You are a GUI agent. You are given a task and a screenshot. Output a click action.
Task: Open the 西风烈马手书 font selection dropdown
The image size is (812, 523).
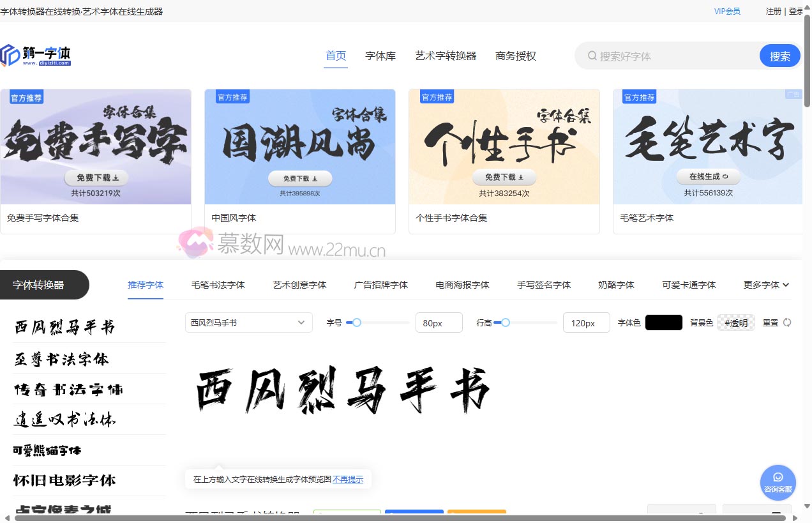pyautogui.click(x=248, y=322)
